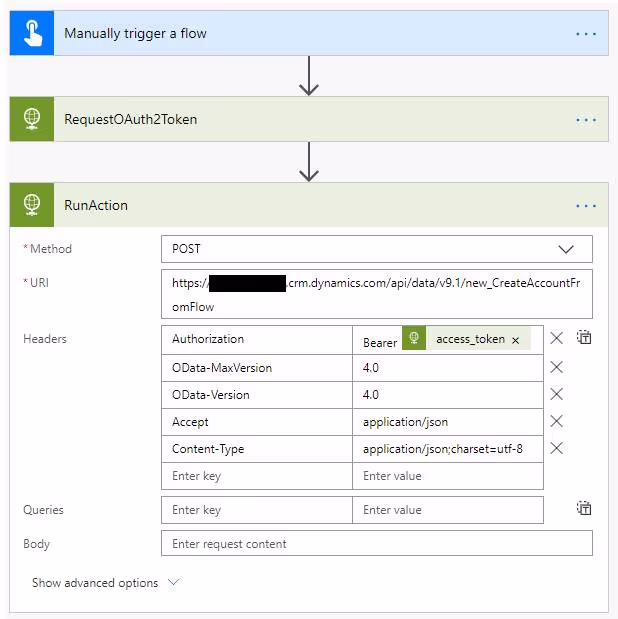Screen dimensions: 618x619
Task: Expand Show advanced options
Action: pyautogui.click(x=105, y=583)
